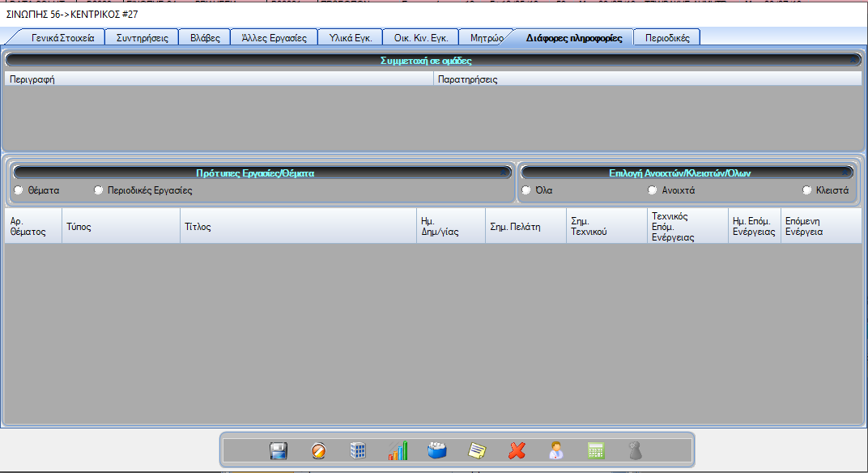
Task: Open the green calculator icon
Action: (597, 451)
